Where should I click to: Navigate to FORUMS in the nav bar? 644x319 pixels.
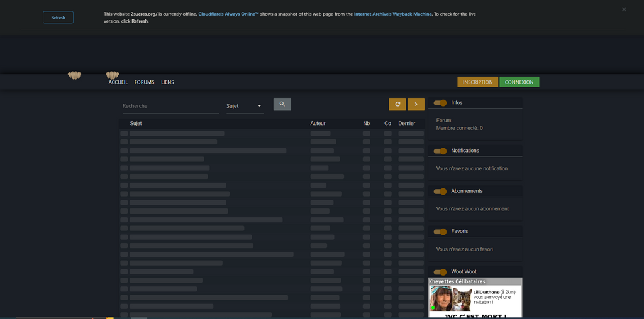point(144,82)
